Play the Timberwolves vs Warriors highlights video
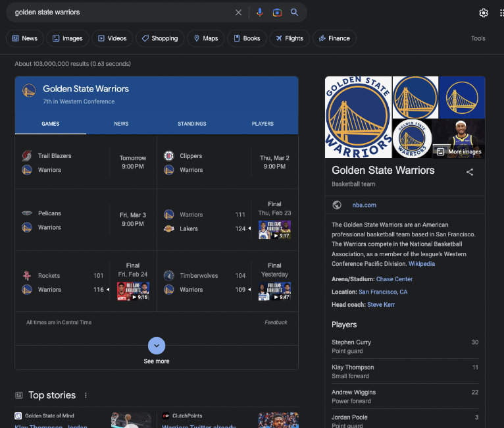504x428 pixels. (x=274, y=291)
